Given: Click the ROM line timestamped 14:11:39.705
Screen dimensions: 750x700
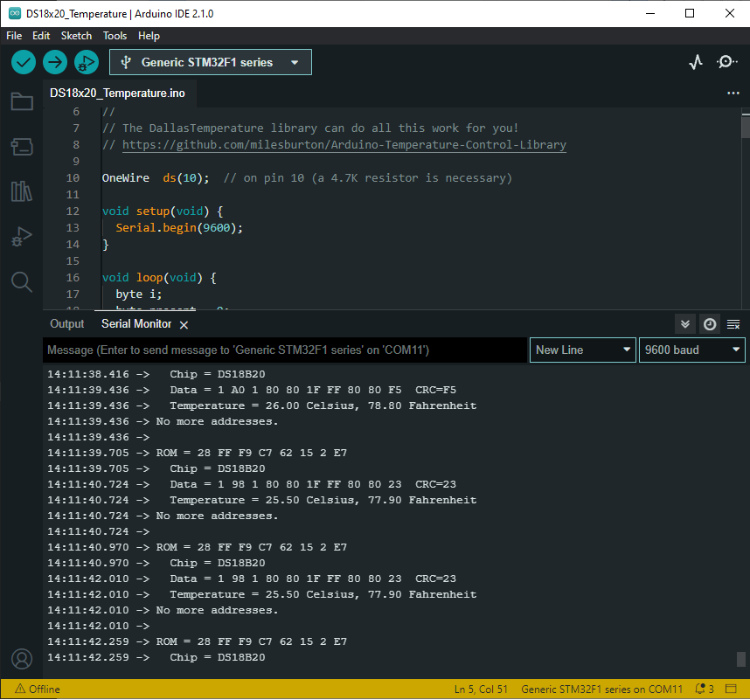Looking at the screenshot, I should pyautogui.click(x=197, y=453).
